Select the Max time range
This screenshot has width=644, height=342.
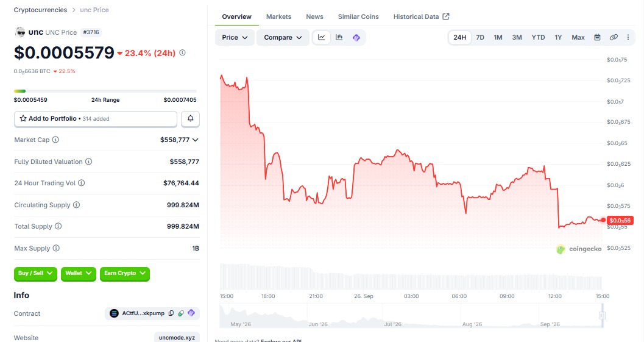coord(578,37)
